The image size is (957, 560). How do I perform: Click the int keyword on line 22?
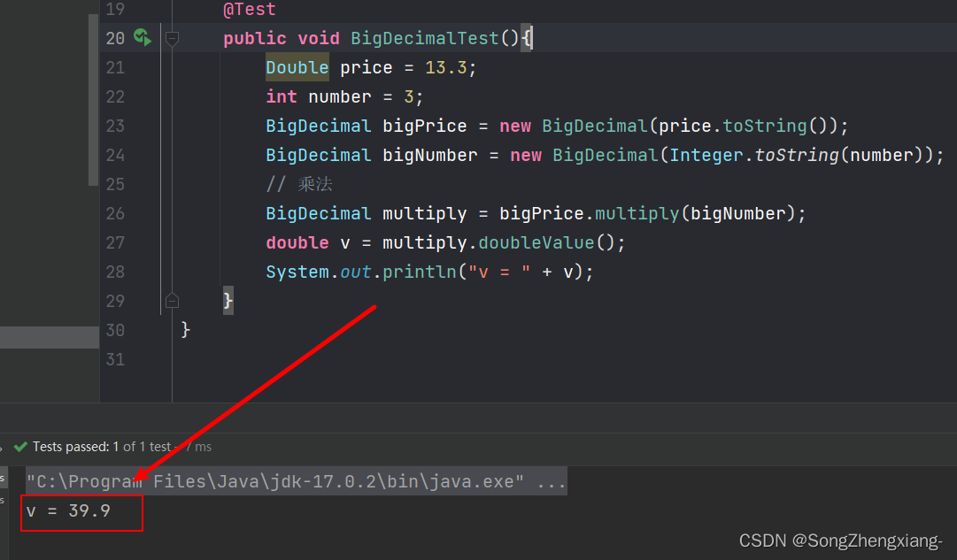click(x=282, y=96)
